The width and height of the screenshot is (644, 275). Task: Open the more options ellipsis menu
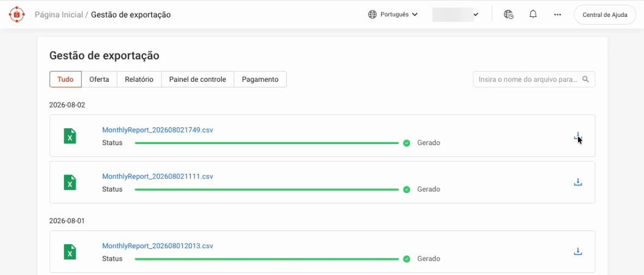tap(557, 14)
